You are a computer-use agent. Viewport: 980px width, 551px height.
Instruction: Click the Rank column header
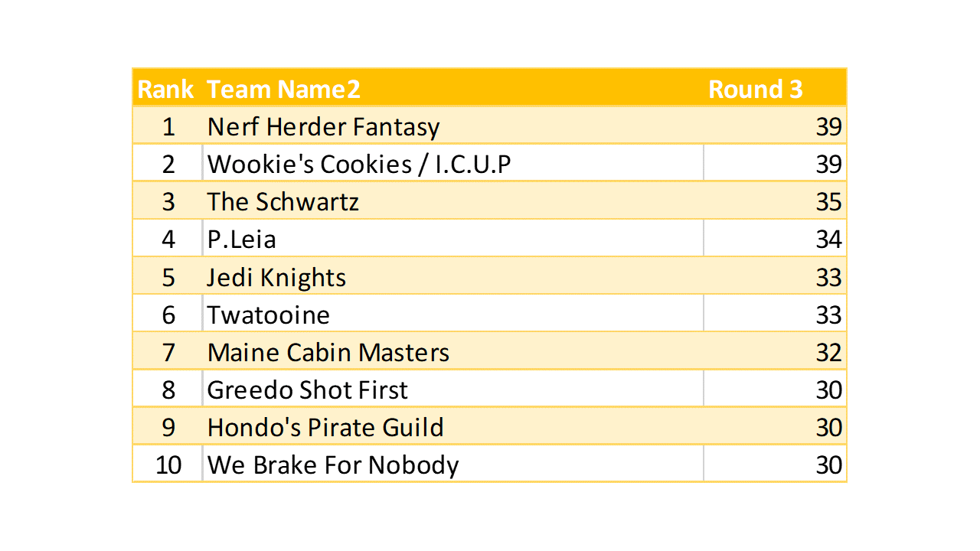tap(166, 90)
